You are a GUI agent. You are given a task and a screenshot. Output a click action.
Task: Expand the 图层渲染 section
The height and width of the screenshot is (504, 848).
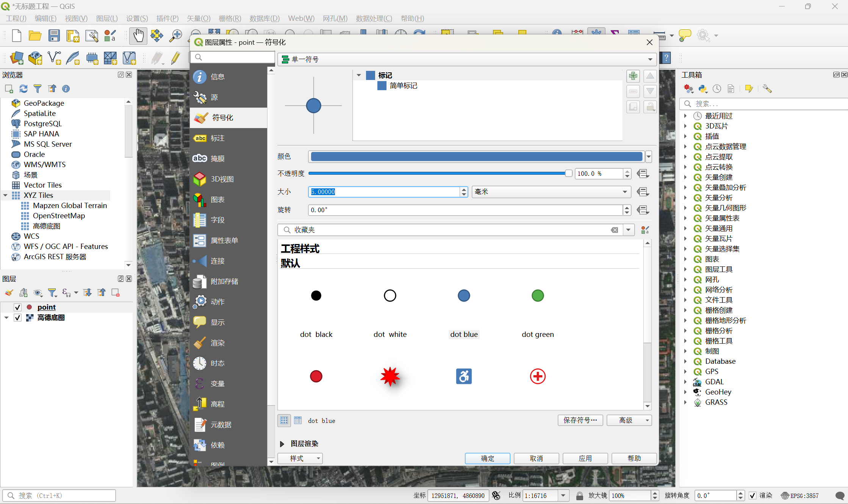click(282, 444)
